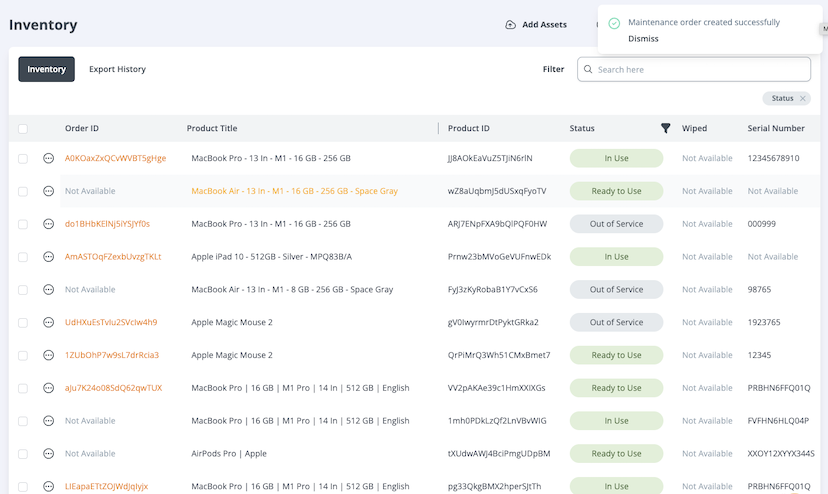Image resolution: width=828 pixels, height=494 pixels.
Task: Select the Inventory tab
Action: (46, 69)
